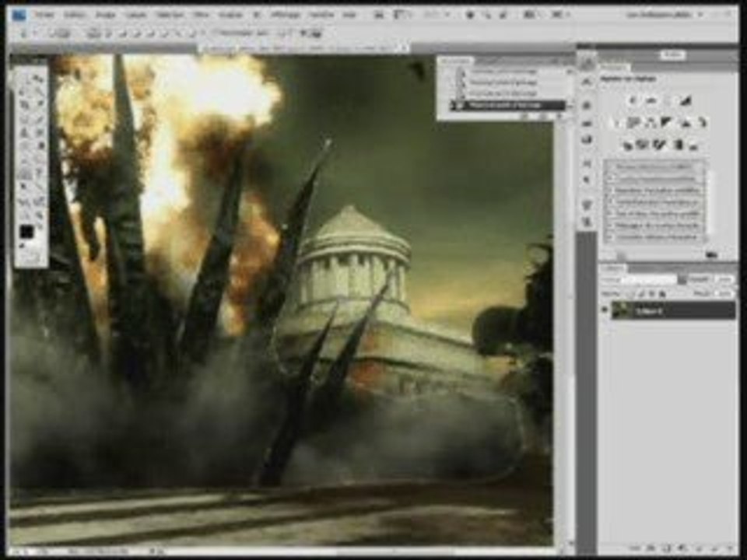Add a Brightness/Contrast adjustment
The width and height of the screenshot is (747, 560).
pyautogui.click(x=633, y=100)
